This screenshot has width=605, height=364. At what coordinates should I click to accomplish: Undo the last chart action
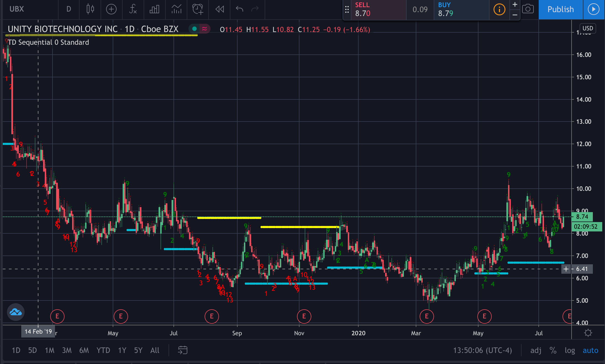(239, 9)
